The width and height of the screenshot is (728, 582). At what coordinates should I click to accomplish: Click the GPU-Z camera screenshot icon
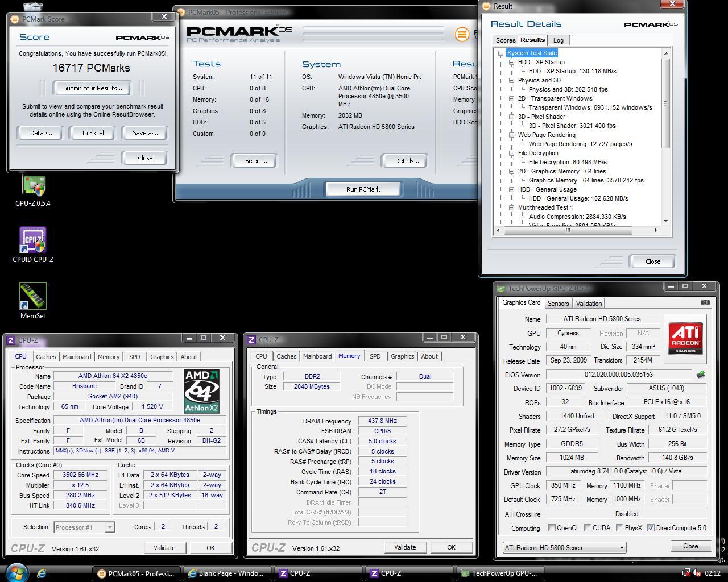(x=705, y=302)
